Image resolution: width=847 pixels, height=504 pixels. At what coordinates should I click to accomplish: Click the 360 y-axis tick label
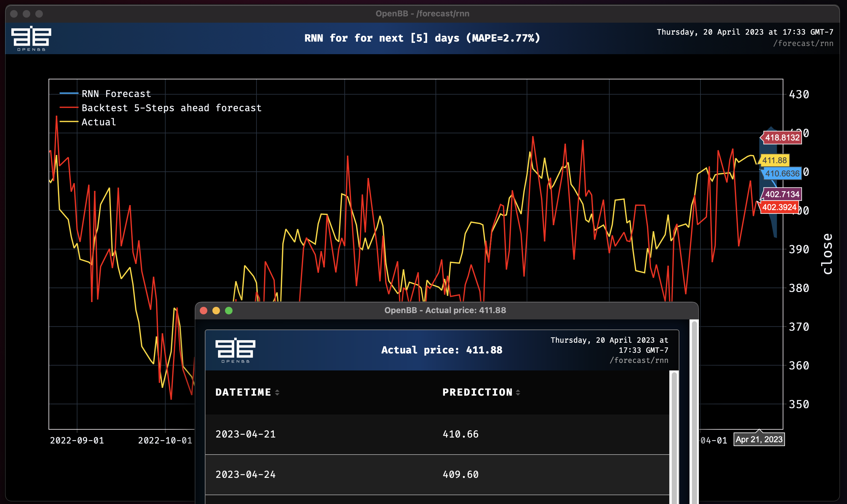(799, 365)
